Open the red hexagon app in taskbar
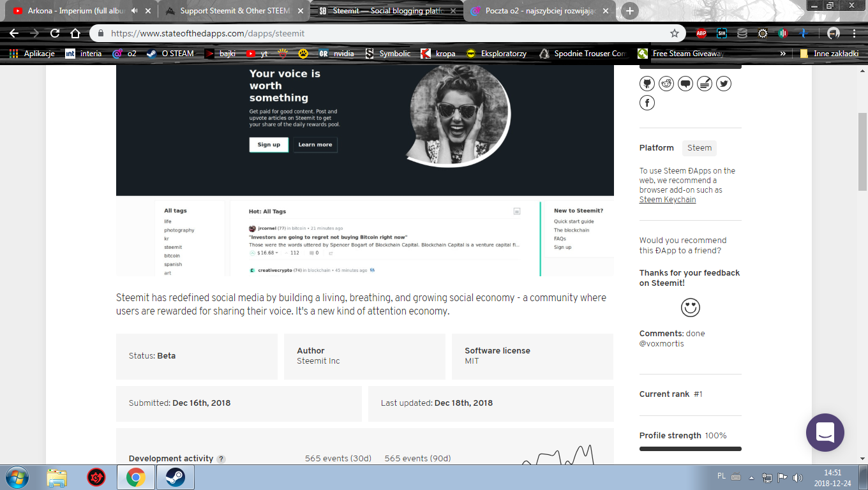Screen dimensions: 868x490 [96, 477]
